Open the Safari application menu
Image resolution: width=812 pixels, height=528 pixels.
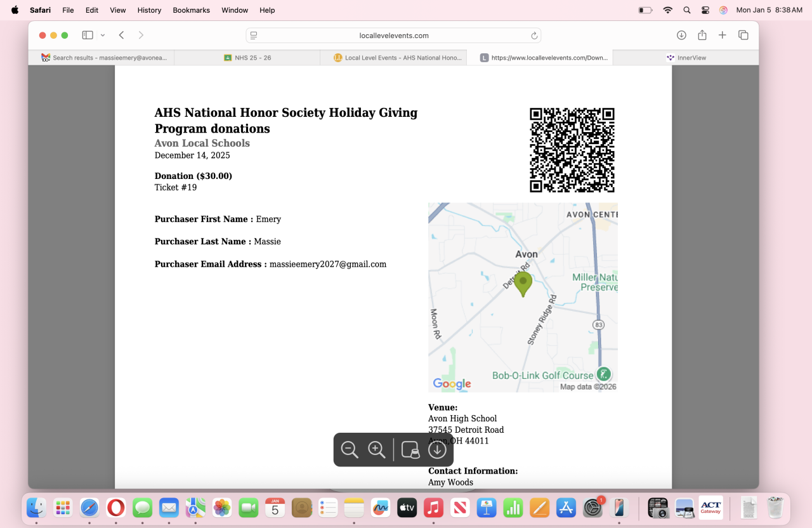coord(40,10)
